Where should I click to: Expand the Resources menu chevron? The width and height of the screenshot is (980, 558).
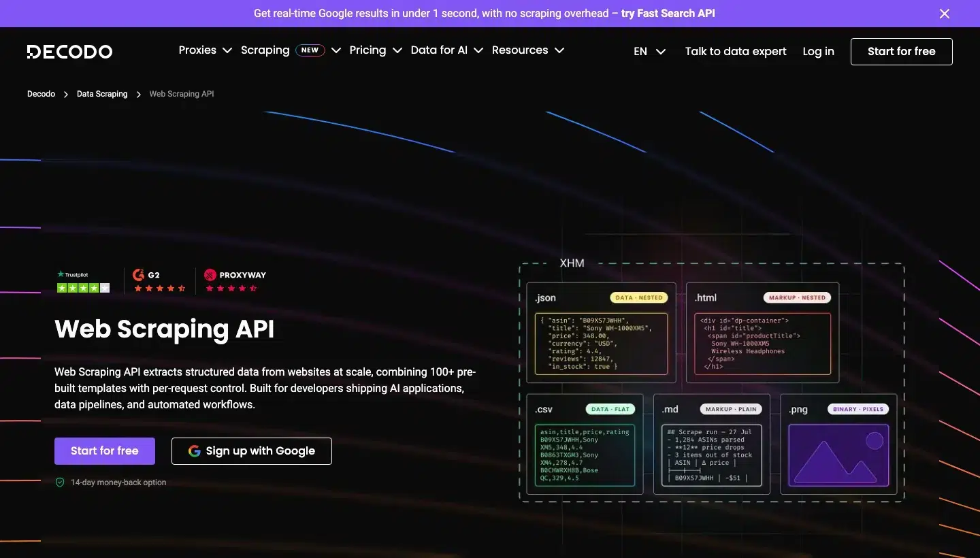point(559,50)
